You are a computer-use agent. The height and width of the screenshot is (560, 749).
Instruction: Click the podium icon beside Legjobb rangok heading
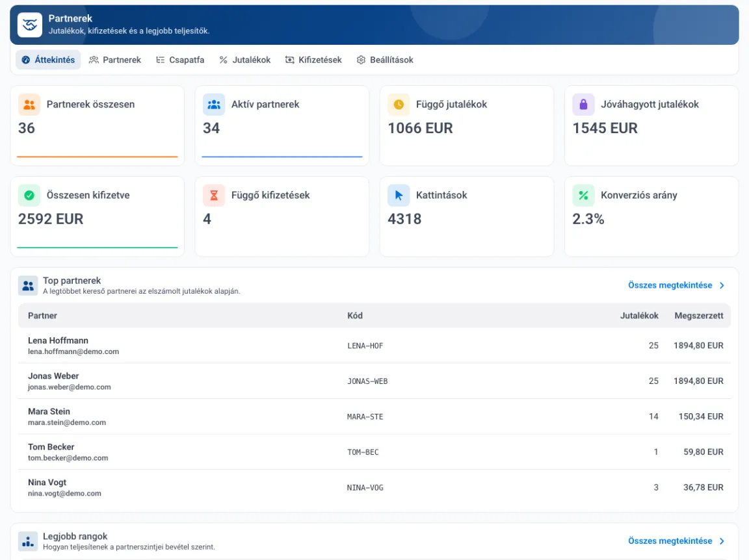pos(28,541)
